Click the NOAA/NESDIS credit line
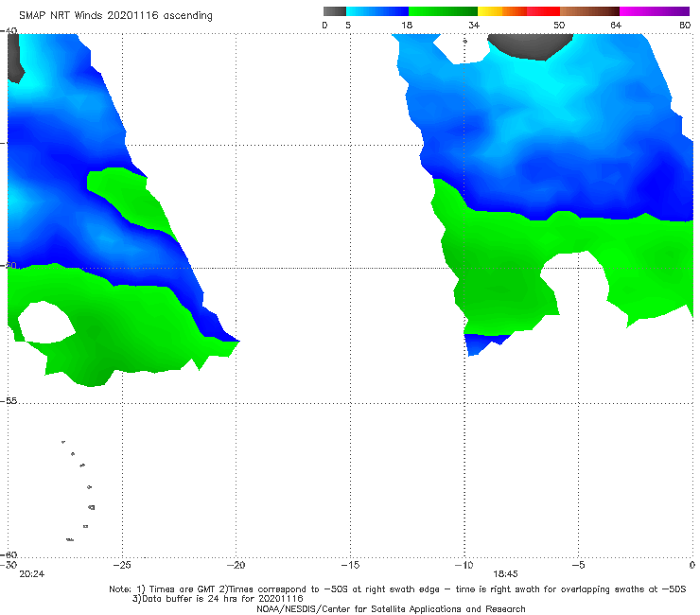700x615 pixels. click(391, 609)
